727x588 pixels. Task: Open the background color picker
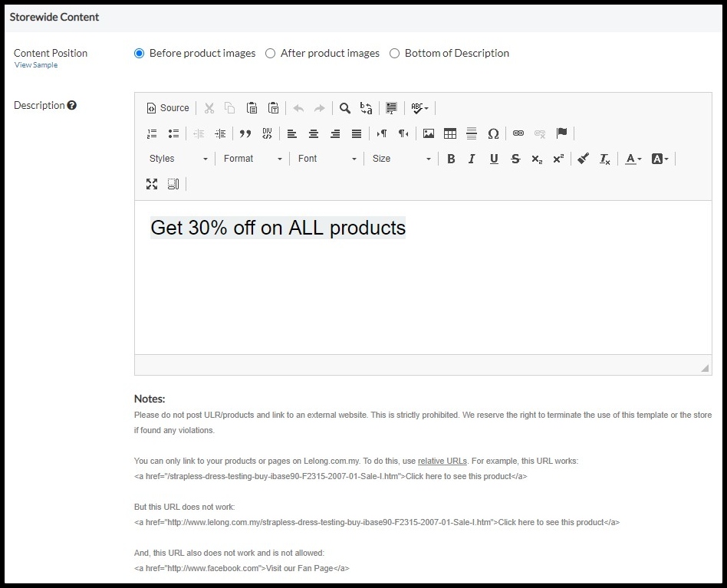coord(660,159)
